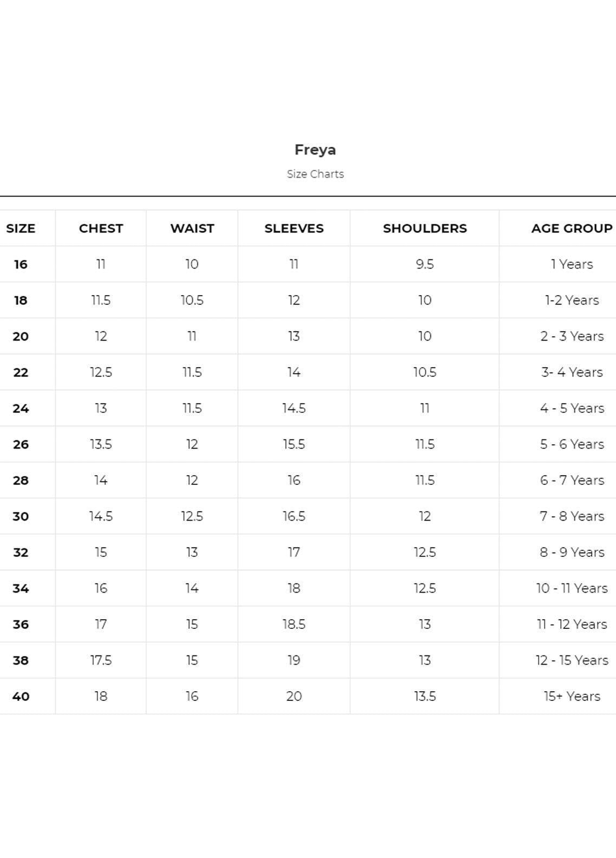
Task: Click chest value for size 30
Action: point(101,516)
